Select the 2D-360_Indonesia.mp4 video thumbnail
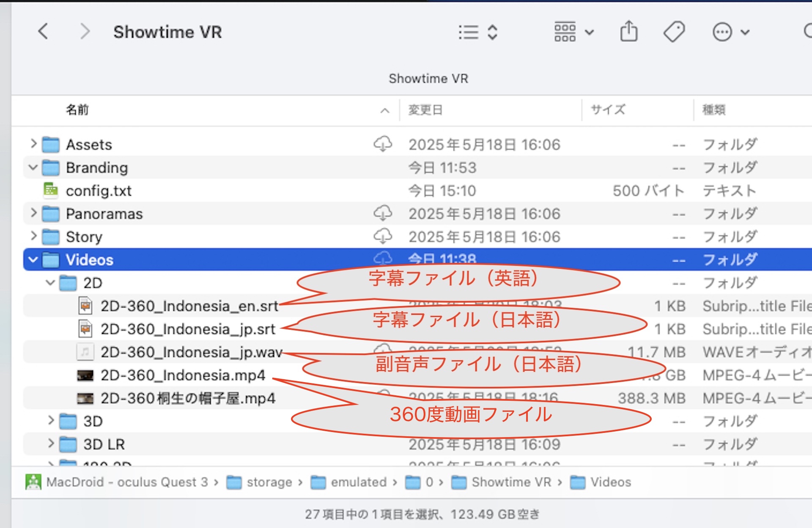 [x=85, y=375]
